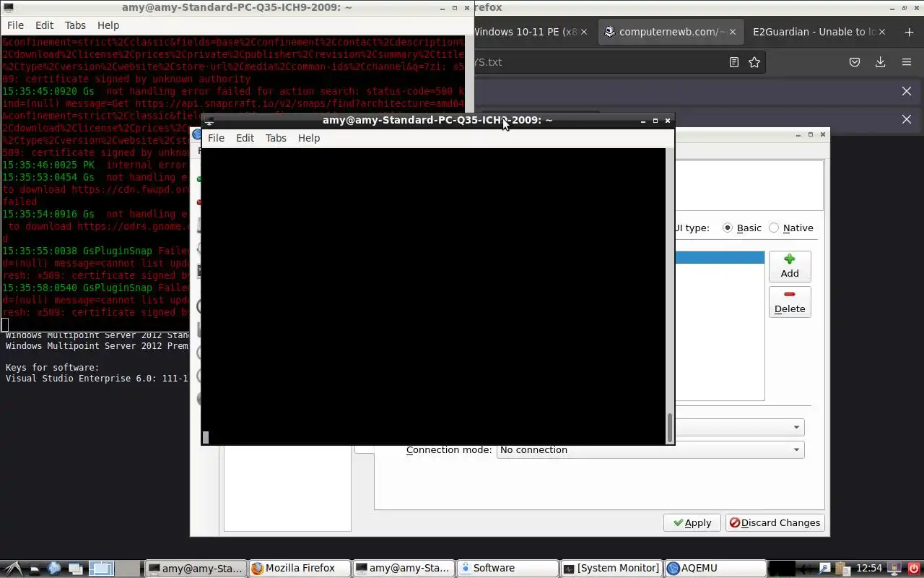Open the Firefox hamburger menu
Viewport: 924px width, 578px height.
(x=907, y=62)
